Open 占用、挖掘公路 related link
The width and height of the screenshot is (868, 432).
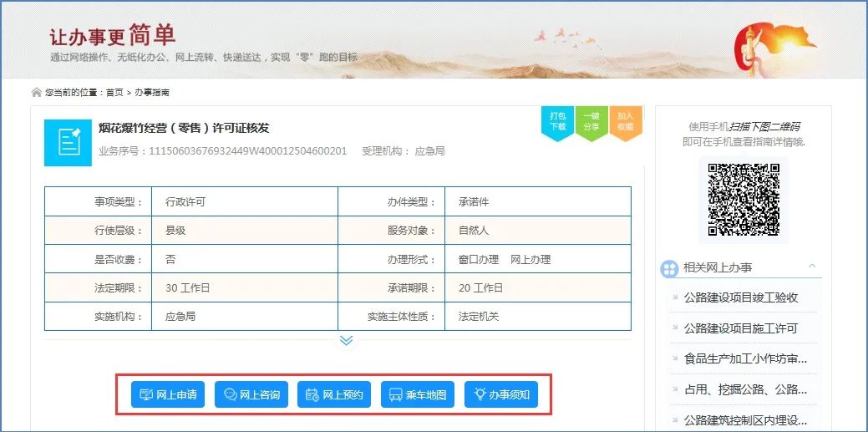745,389
